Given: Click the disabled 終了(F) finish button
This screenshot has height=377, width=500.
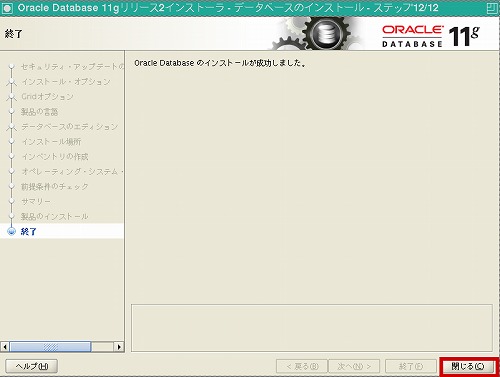Looking at the screenshot, I should click(x=411, y=366).
